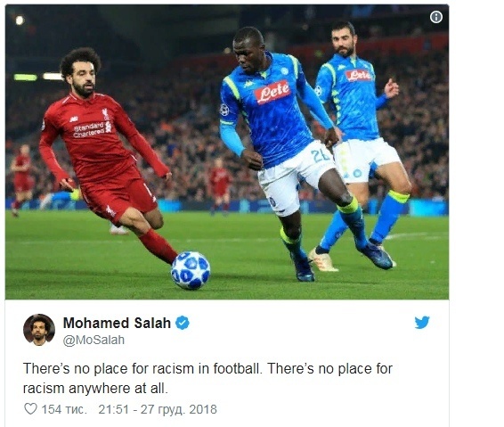Visit the @MoSalah handle link
This screenshot has width=504, height=427.
click(93, 340)
